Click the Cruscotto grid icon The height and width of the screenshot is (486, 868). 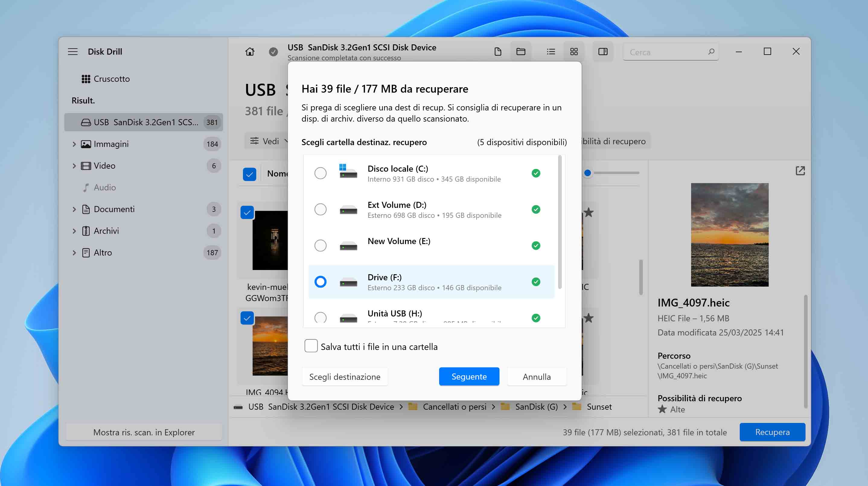click(x=86, y=79)
